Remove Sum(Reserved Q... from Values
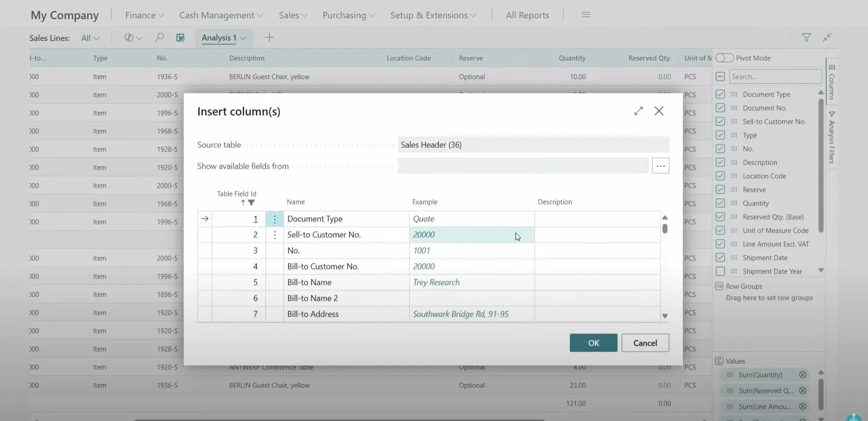 (x=803, y=391)
